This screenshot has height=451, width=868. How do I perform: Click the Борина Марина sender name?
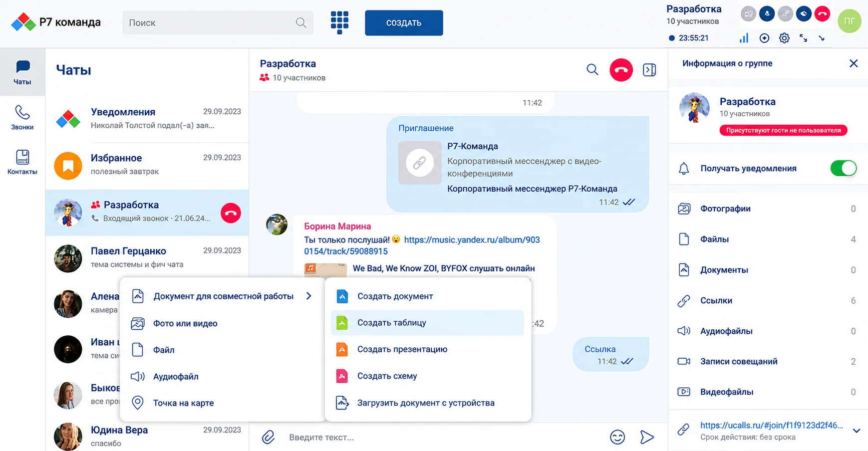click(x=337, y=226)
